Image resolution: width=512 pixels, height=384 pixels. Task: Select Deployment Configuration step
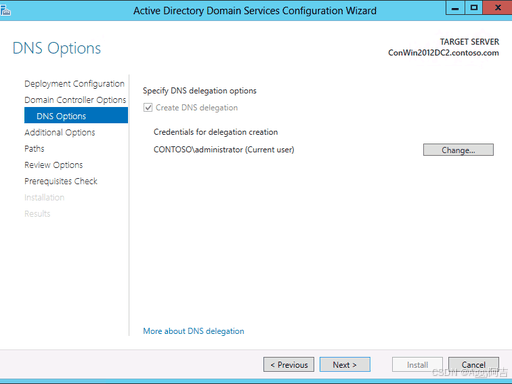point(74,84)
